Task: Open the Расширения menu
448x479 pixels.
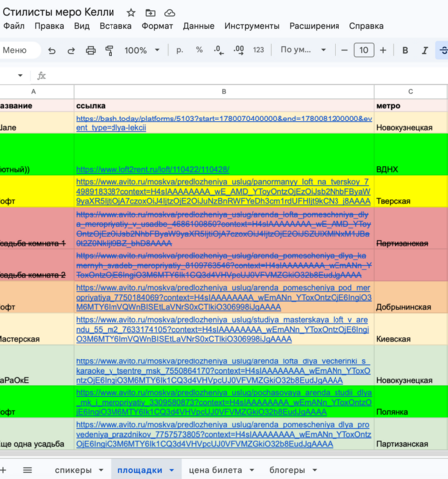Action: 315,26
